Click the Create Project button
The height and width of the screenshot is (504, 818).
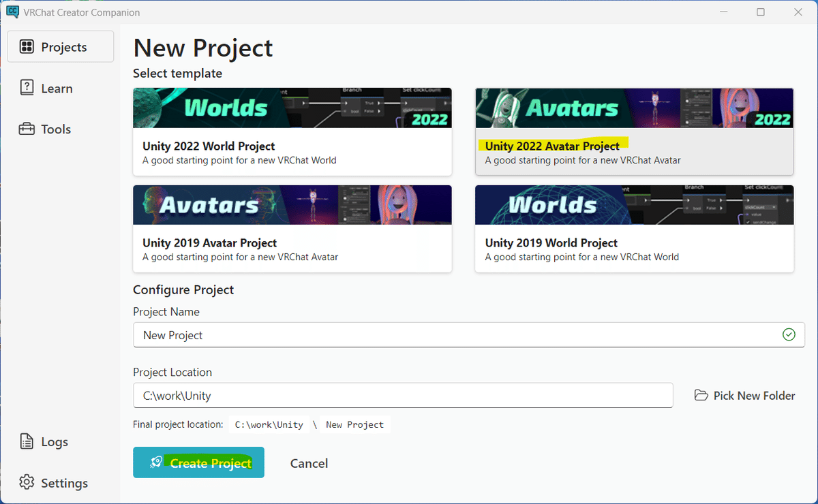pos(198,462)
